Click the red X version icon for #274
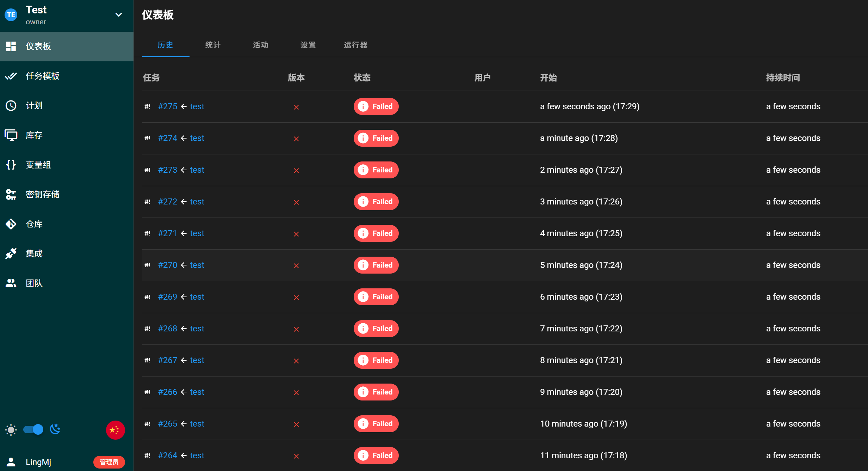This screenshot has height=471, width=868. click(296, 139)
